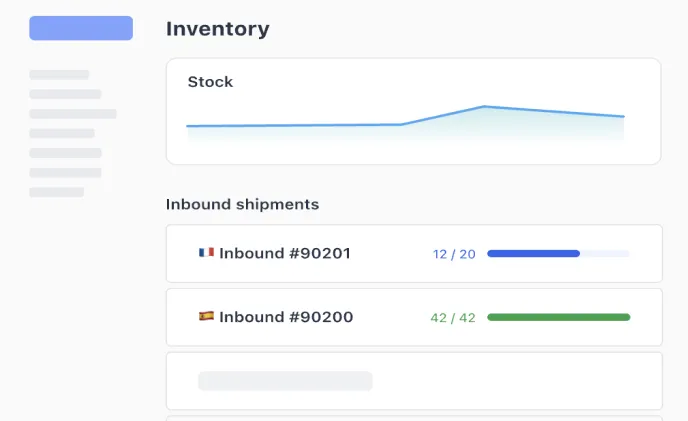The height and width of the screenshot is (421, 688).
Task: Click the 12 / 20 count value
Action: coord(454,254)
